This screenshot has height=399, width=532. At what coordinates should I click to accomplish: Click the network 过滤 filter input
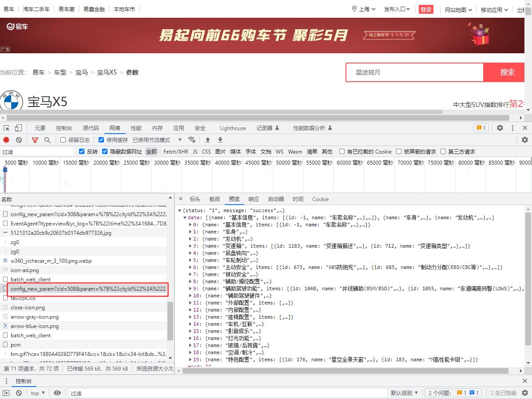37,151
